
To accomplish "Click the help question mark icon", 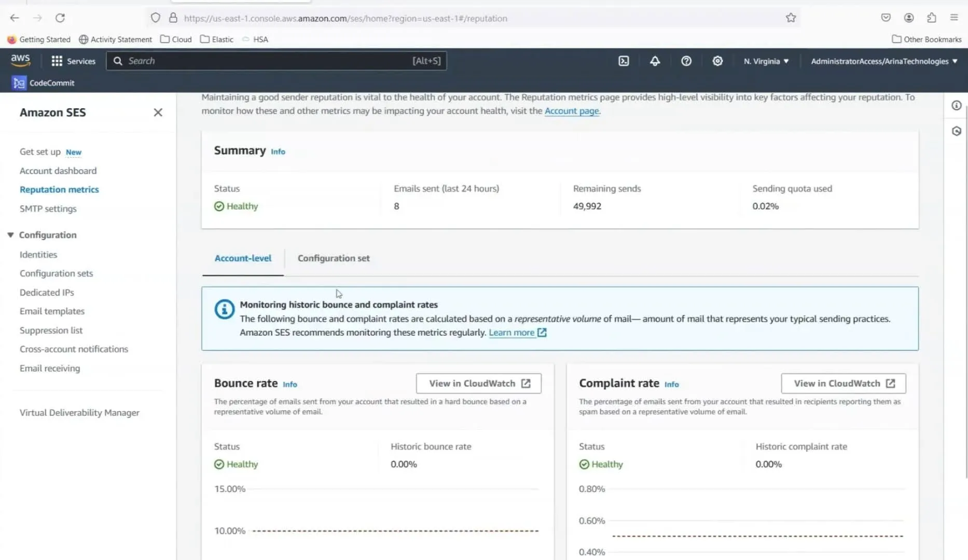I will [686, 61].
